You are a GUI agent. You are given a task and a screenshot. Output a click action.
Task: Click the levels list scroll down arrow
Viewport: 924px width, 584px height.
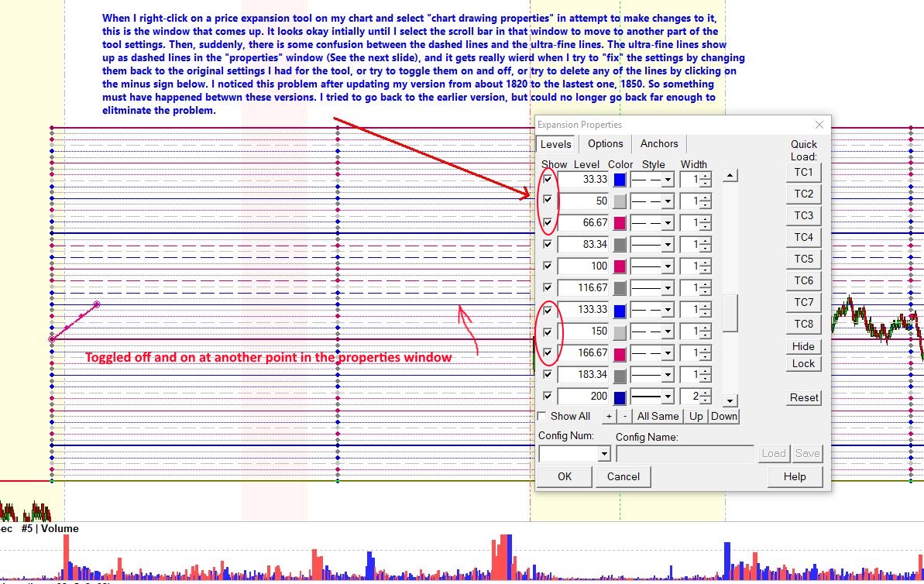point(730,400)
